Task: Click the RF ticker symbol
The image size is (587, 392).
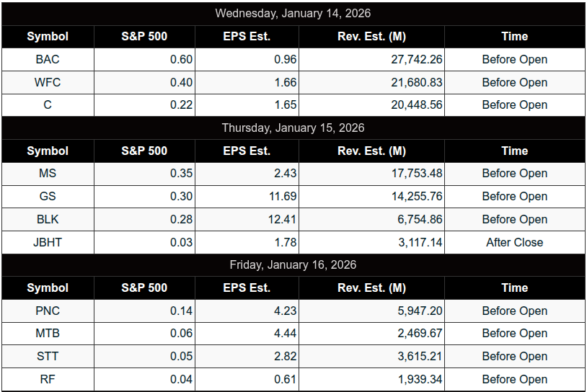Action: click(48, 380)
